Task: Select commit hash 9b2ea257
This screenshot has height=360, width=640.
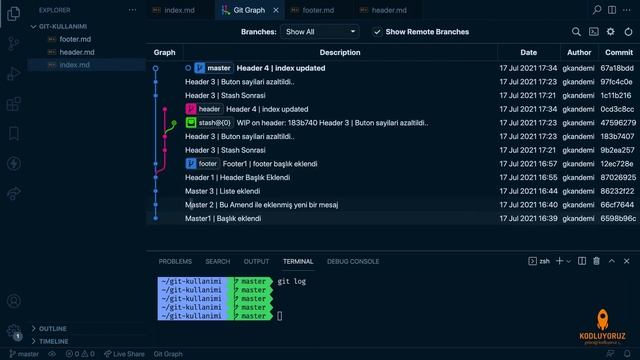Action: [x=617, y=150]
